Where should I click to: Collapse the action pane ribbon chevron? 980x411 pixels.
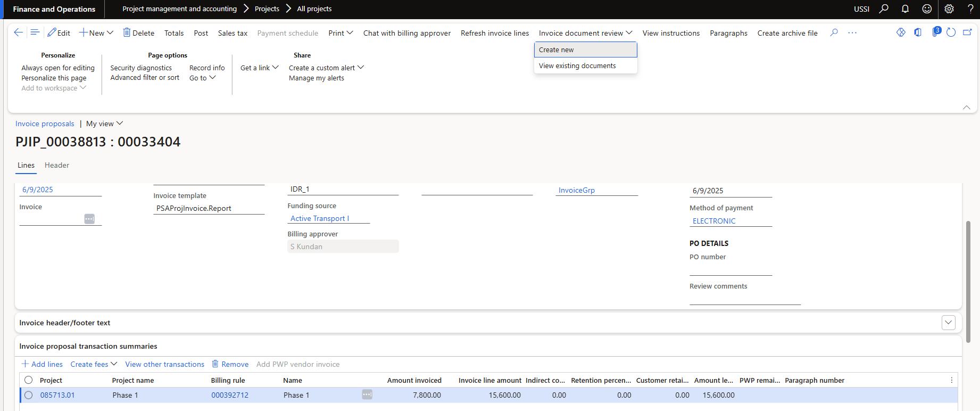966,108
